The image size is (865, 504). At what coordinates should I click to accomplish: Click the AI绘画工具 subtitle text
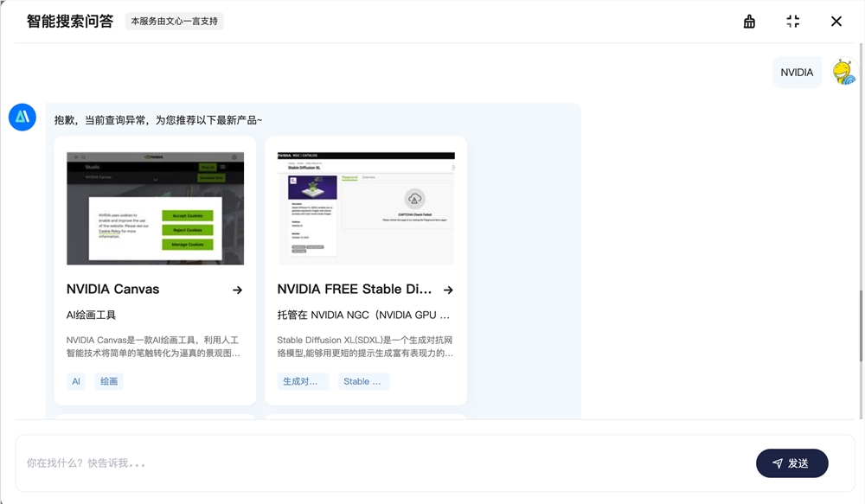91,316
